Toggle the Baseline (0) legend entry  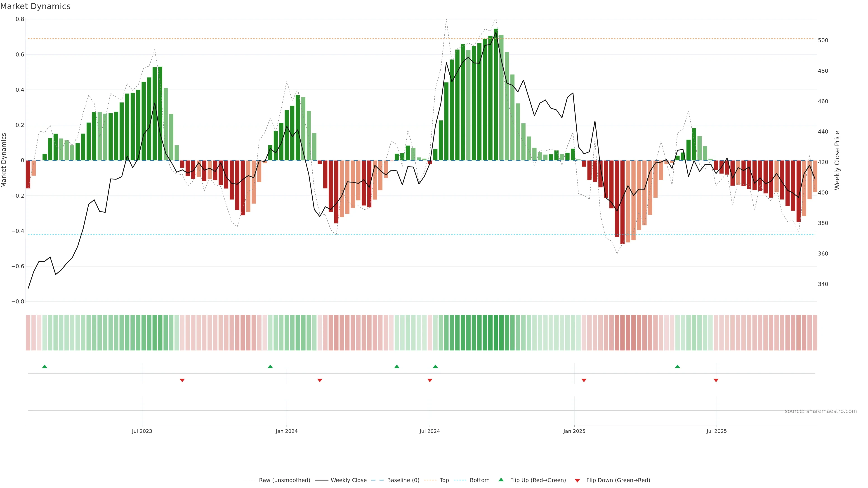tap(403, 480)
